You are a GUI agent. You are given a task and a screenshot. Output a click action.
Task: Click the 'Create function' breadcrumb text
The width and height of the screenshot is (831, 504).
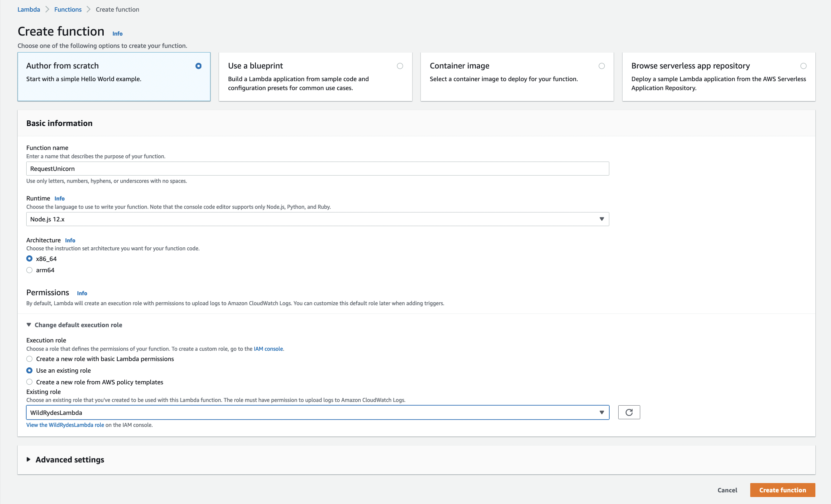117,9
